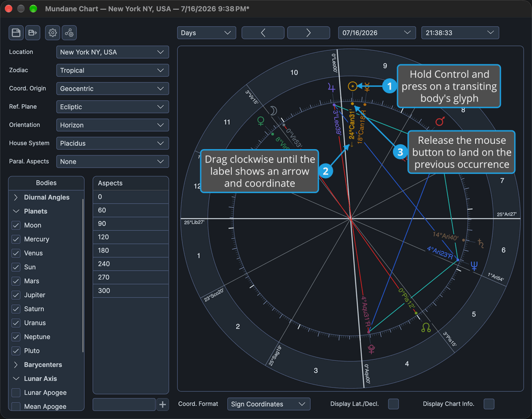This screenshot has height=419, width=532.
Task: Click the save chart floppy disk icon
Action: pos(16,33)
